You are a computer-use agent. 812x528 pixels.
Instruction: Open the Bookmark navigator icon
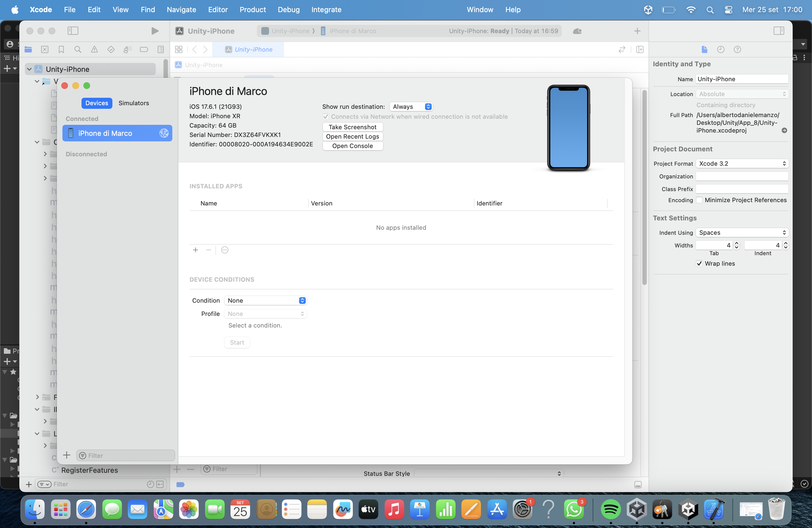pos(61,49)
